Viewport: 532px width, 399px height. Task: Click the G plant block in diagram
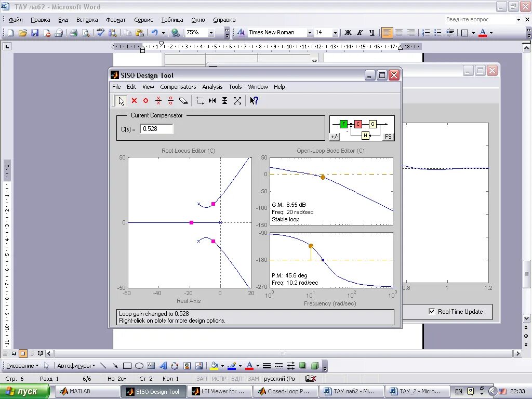coord(373,124)
